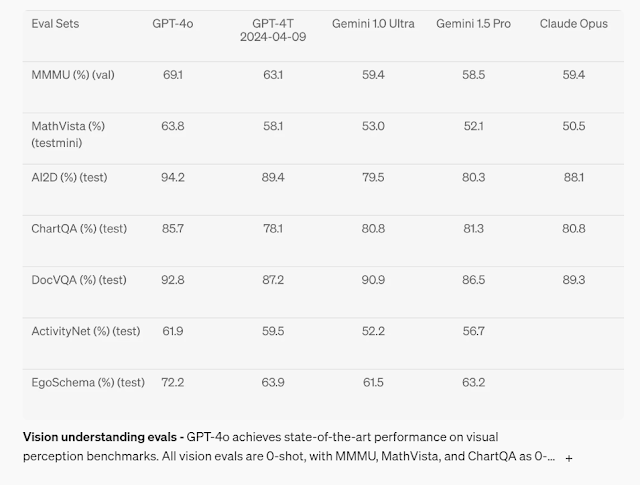Click the 94.2 AI2D score cell

click(x=173, y=177)
